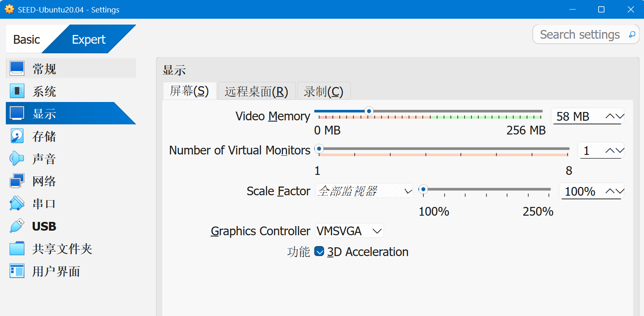
Task: Expand the 全部监视器 scale factor dropdown
Action: point(364,191)
